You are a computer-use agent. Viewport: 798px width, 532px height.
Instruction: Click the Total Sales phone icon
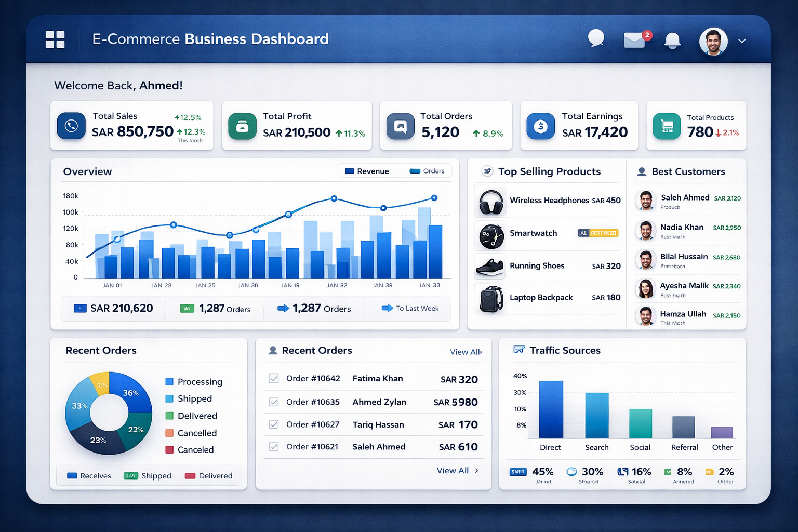click(x=71, y=126)
